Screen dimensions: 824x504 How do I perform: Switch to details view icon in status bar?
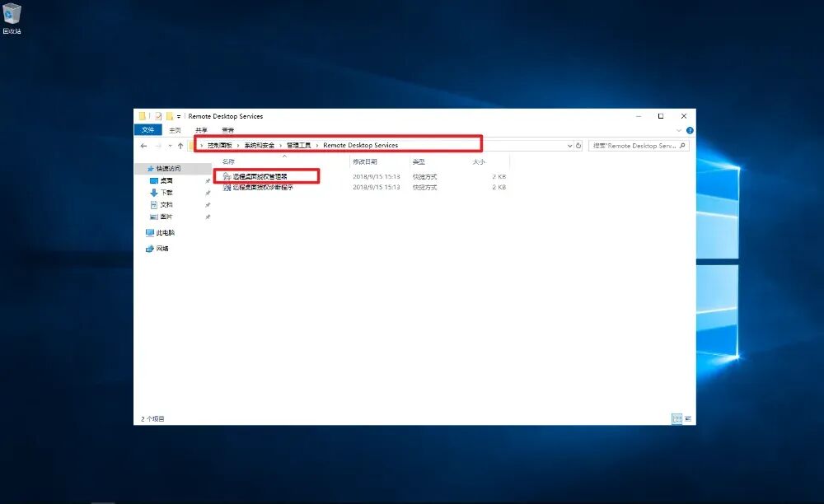[677, 418]
